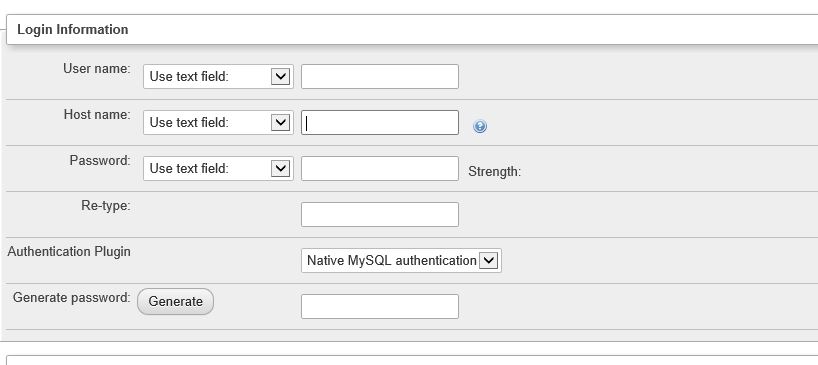
Task: Open the Password 'Use text field' dropdown
Action: (x=218, y=168)
